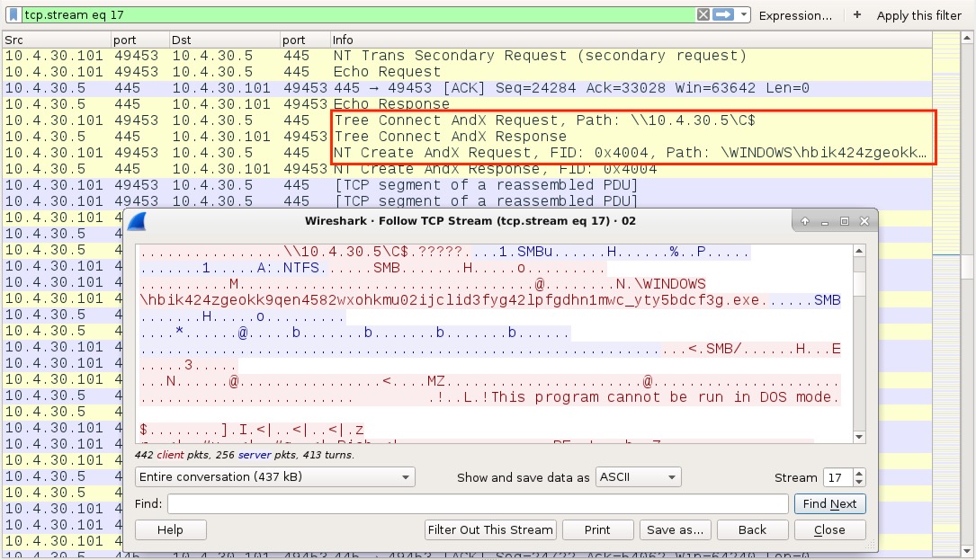Screen dimensions: 976x560
Task: Click the Wireshark fin icon in the dialog title bar
Action: click(137, 221)
